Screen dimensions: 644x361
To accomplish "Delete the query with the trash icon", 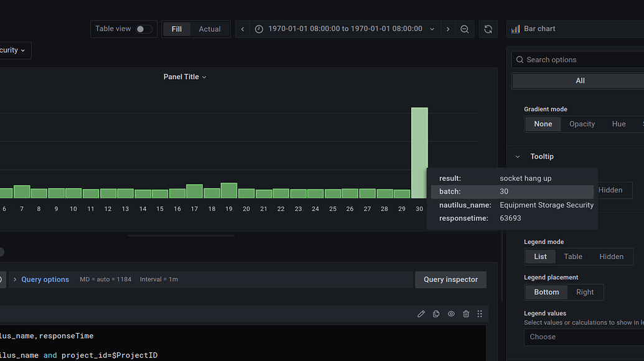I will pos(466,314).
